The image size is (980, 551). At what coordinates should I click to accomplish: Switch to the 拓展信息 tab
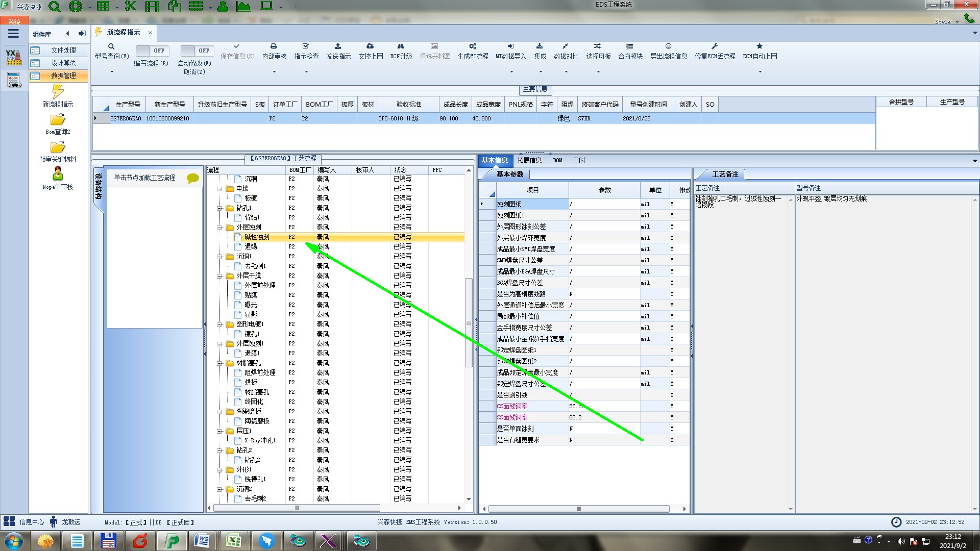pyautogui.click(x=529, y=160)
